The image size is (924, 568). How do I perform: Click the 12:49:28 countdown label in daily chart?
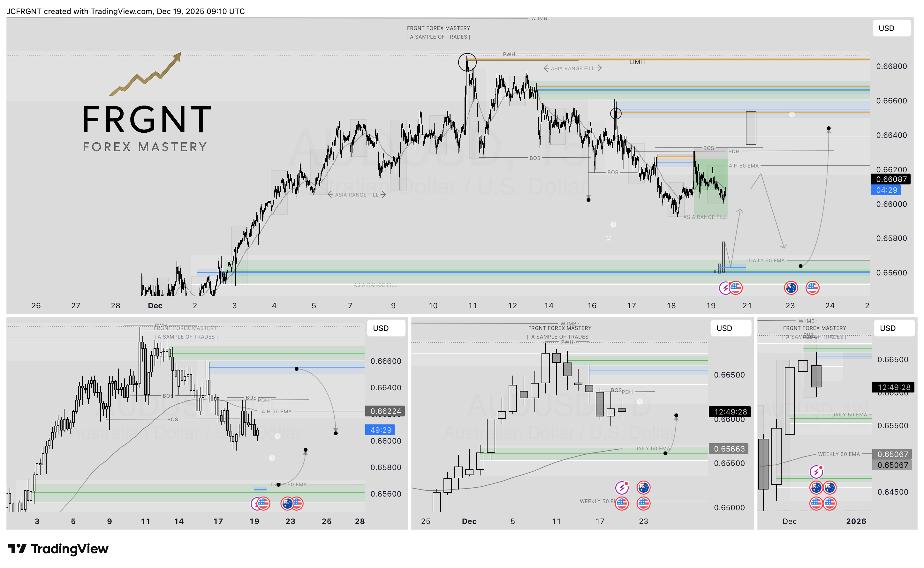(x=730, y=412)
